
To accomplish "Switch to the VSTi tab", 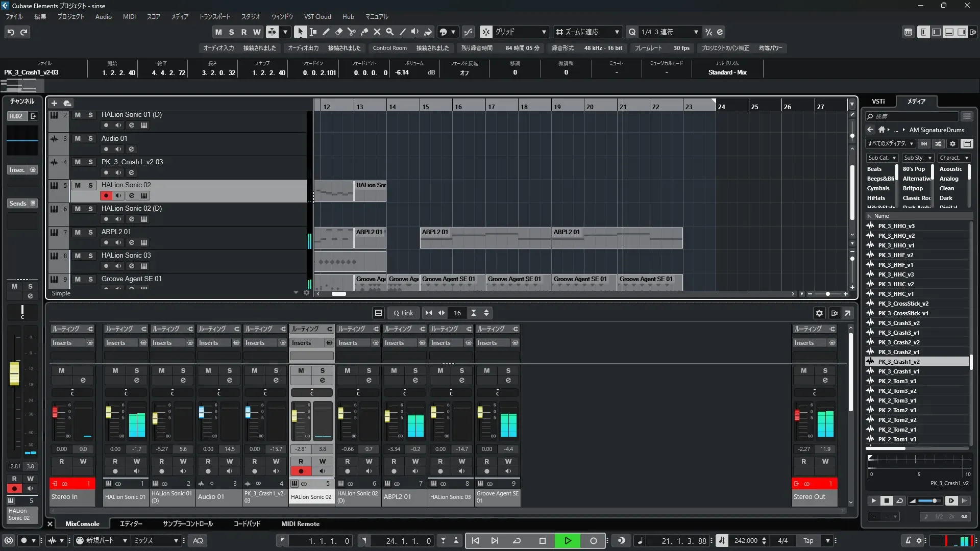I will pyautogui.click(x=878, y=101).
